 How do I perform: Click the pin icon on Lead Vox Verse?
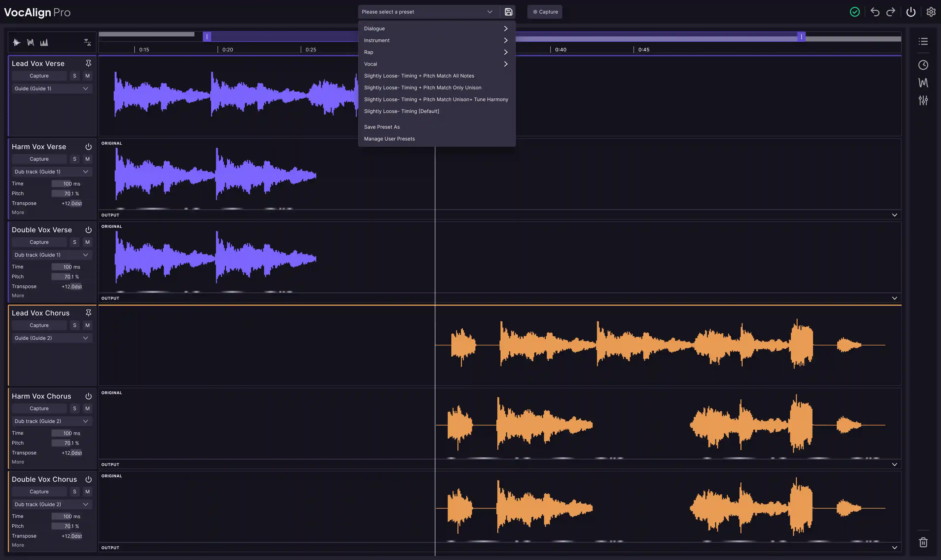tap(88, 63)
